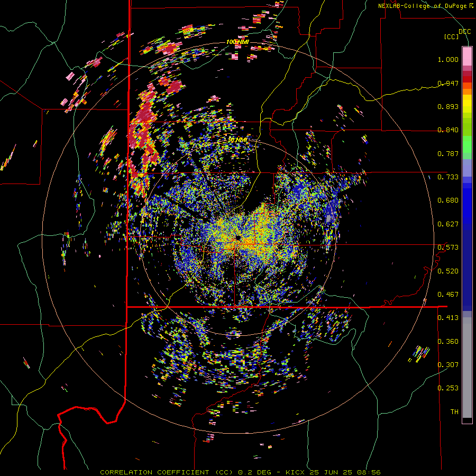Select the 0.627 legend value
This screenshot has width=476, height=476.
pos(448,224)
